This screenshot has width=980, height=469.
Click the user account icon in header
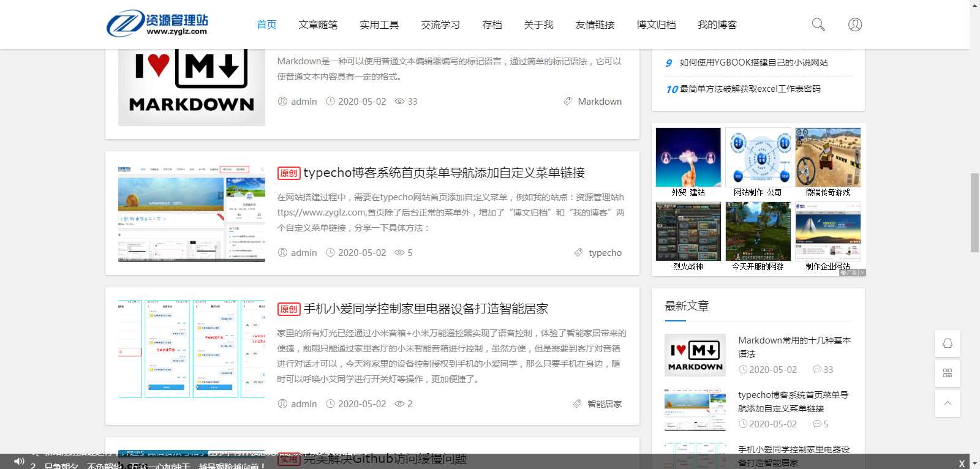click(x=855, y=24)
